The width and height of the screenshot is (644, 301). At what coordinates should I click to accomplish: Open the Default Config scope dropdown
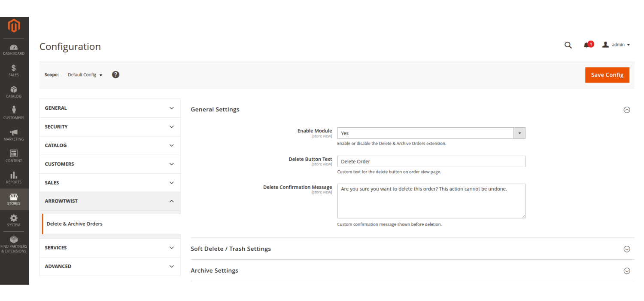click(85, 75)
